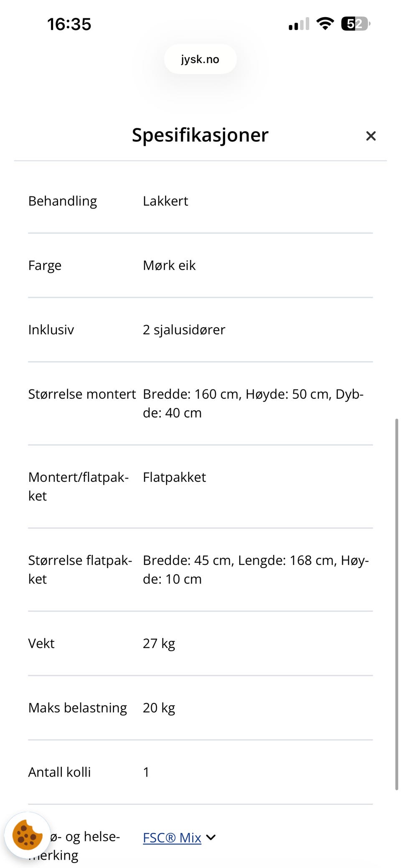The height and width of the screenshot is (868, 401).
Task: Open the FSC® Mix link
Action: 172,837
